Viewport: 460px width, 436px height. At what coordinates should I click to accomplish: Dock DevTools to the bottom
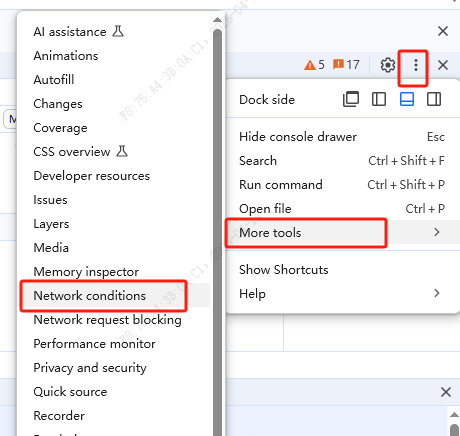[407, 99]
